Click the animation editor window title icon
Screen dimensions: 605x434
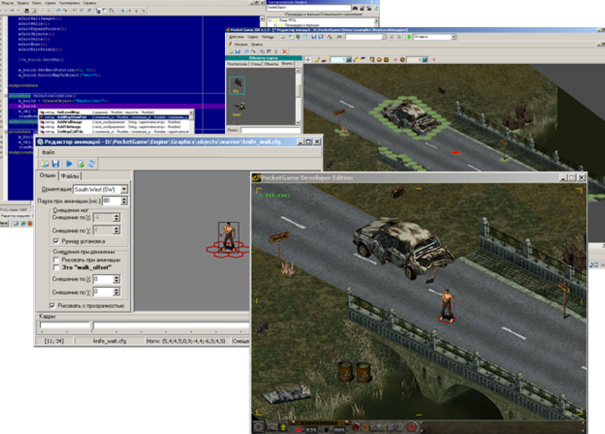(x=41, y=142)
